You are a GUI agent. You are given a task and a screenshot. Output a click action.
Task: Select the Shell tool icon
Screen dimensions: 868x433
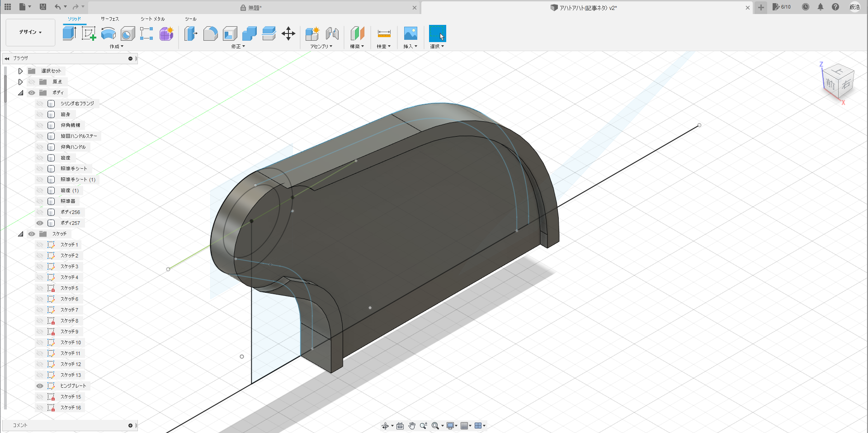point(230,33)
